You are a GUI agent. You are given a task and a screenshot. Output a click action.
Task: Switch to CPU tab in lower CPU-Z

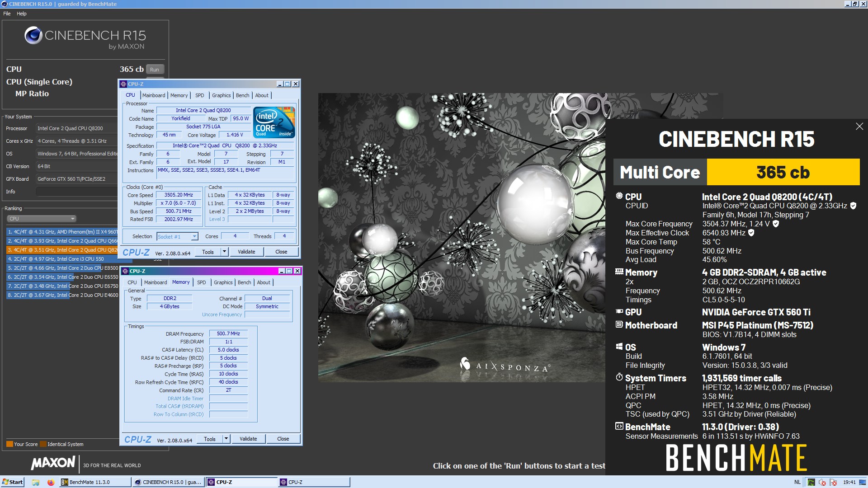pyautogui.click(x=132, y=282)
